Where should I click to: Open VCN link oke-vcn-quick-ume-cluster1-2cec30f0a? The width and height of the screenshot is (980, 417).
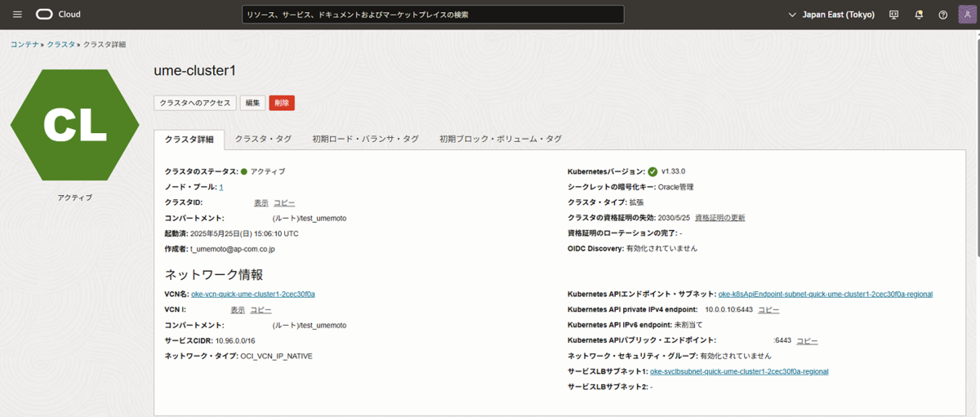(253, 294)
